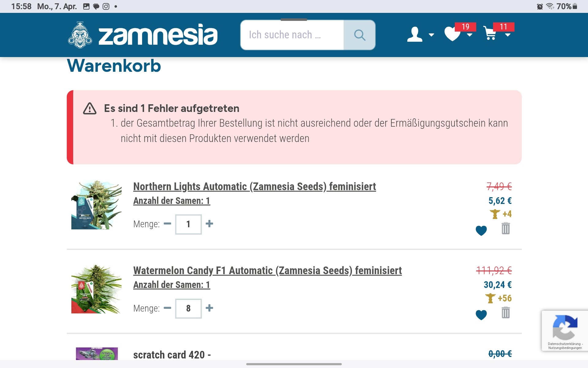The width and height of the screenshot is (588, 368).
Task: Increase Watermelon Candy quantity with plus
Action: (x=209, y=308)
